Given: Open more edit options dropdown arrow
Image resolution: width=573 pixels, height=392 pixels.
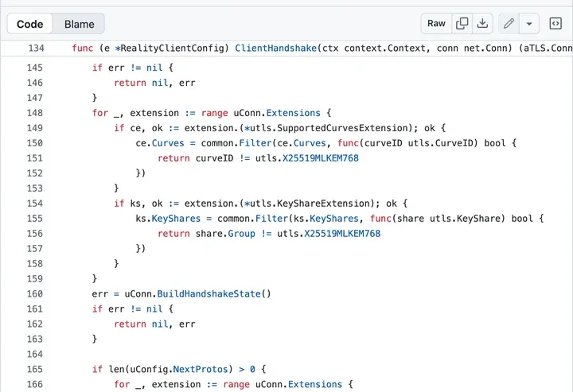Looking at the screenshot, I should click(x=528, y=23).
